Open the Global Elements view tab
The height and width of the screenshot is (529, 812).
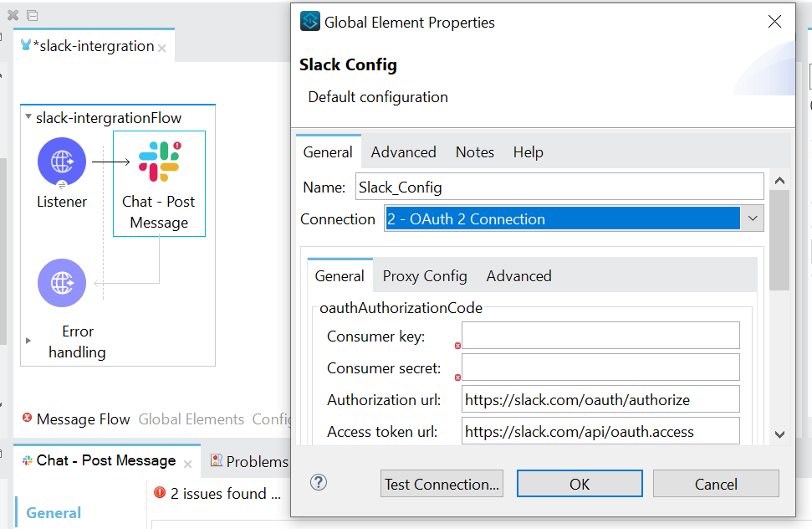click(192, 419)
